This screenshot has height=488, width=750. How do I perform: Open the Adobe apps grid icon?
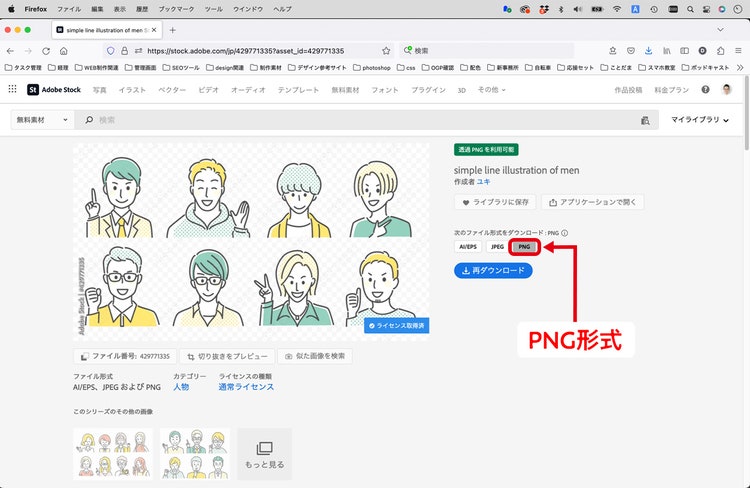[x=12, y=89]
